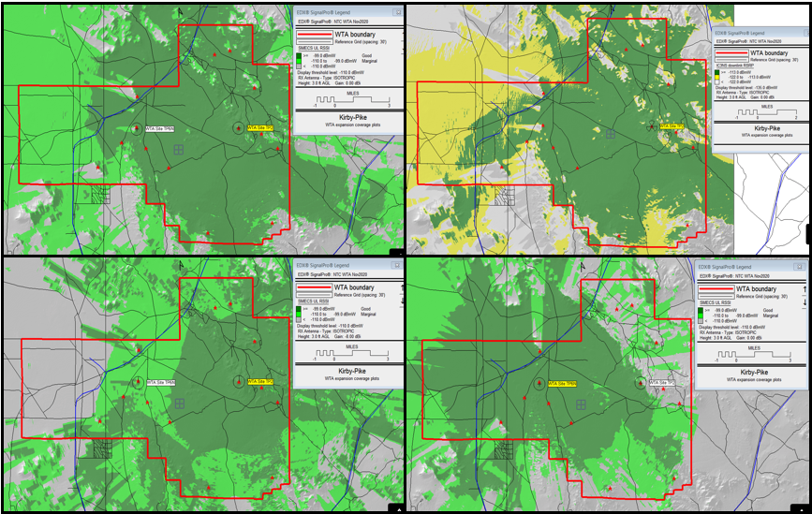Click reference grid crosshair icon in top-right map
Screen dimensions: 812x514
coord(611,135)
